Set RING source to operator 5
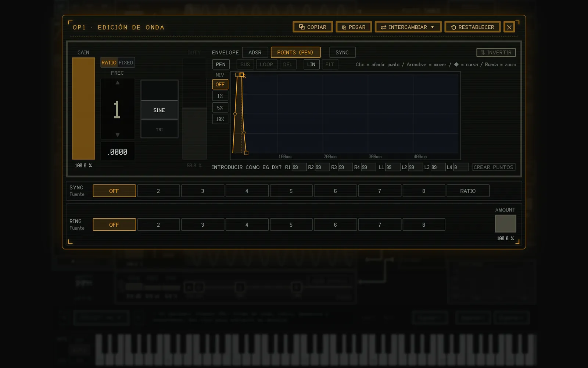The image size is (588, 368). click(291, 224)
